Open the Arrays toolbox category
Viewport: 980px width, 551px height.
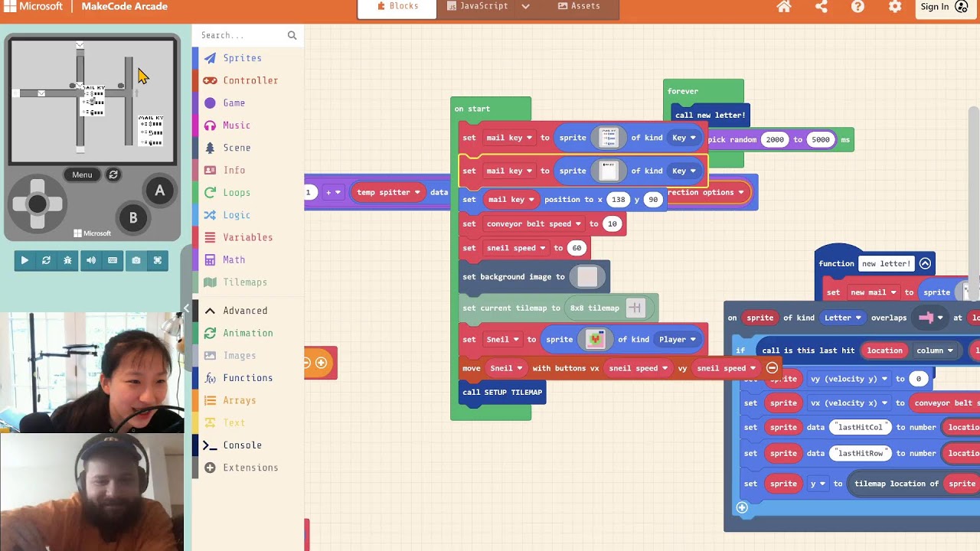pos(248,400)
